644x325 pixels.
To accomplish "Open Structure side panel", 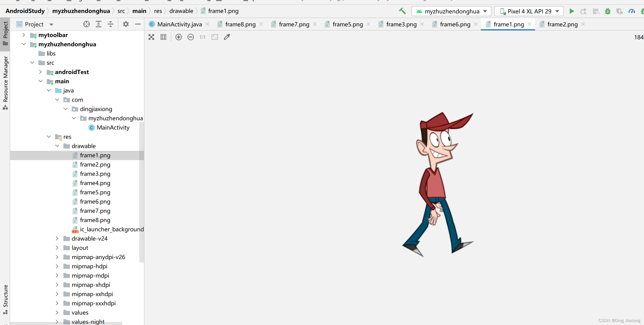I will tap(5, 299).
